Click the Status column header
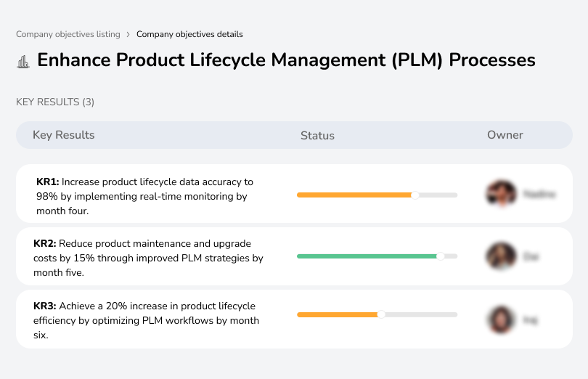The width and height of the screenshot is (588, 379). coord(317,136)
